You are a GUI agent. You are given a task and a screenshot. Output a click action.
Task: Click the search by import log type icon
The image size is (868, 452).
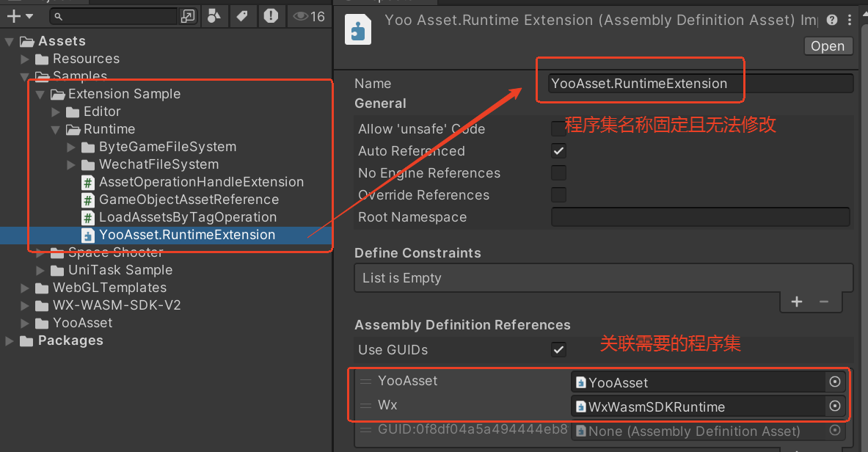[271, 16]
